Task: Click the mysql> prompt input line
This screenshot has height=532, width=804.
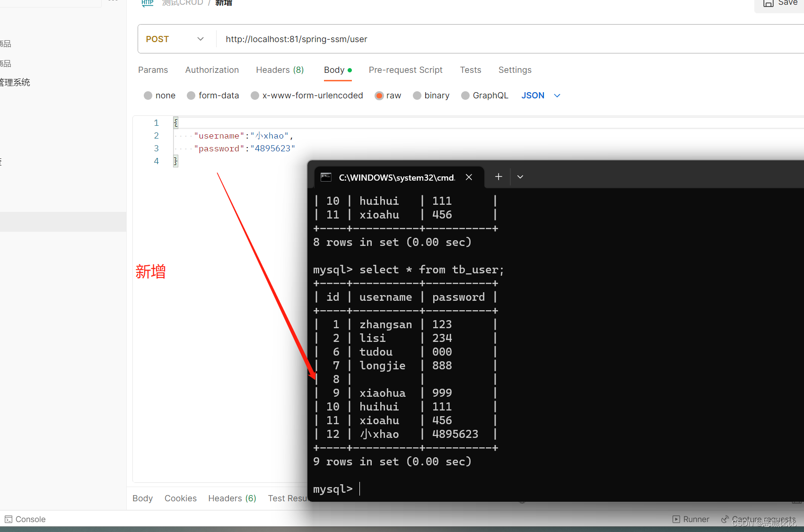Action: pos(337,489)
